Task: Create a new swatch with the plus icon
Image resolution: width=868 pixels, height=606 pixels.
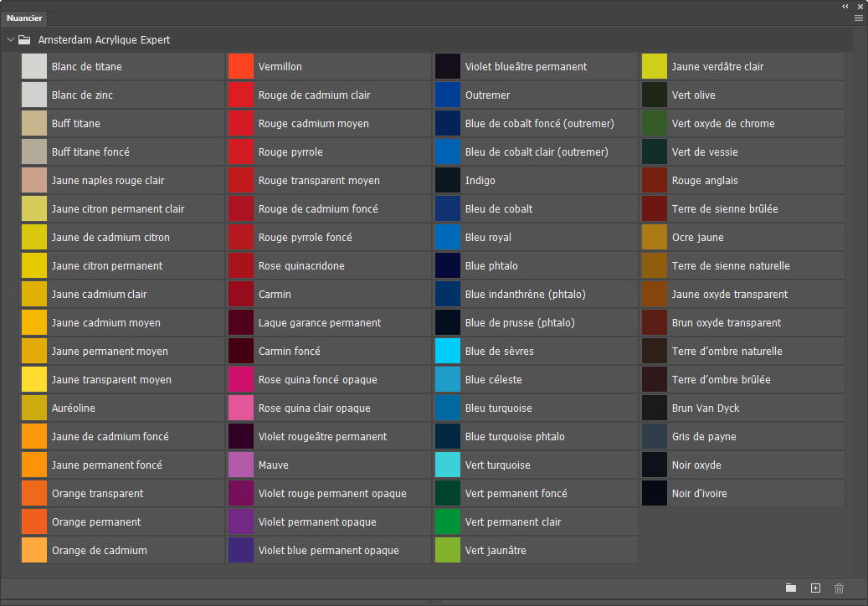Action: click(x=815, y=588)
